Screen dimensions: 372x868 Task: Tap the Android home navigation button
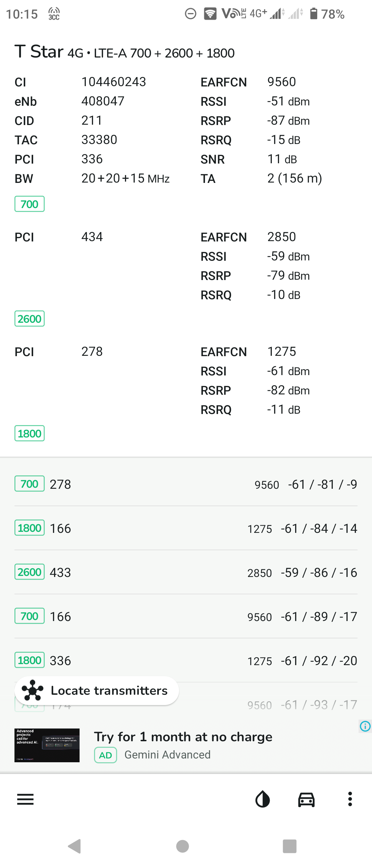[183, 846]
